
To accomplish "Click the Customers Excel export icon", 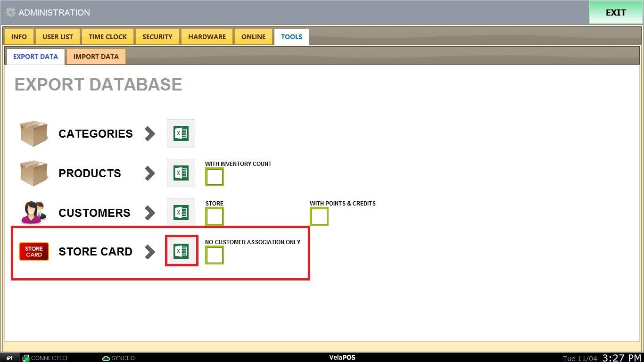I will pos(181,213).
